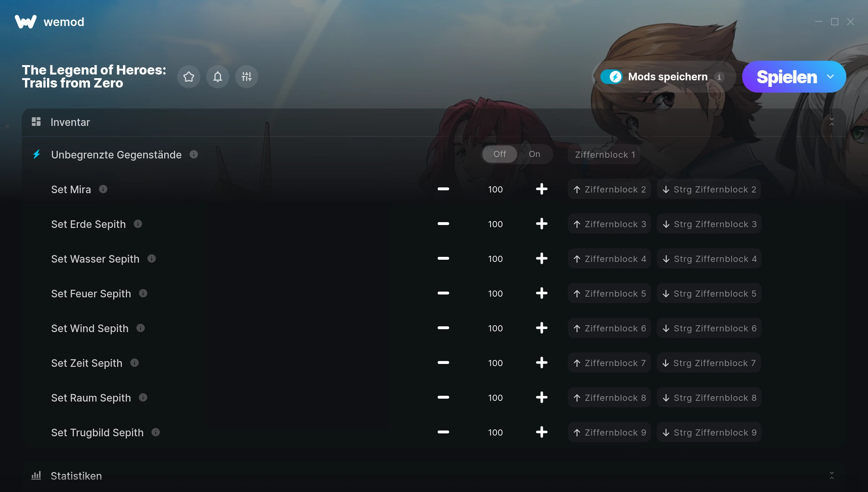The height and width of the screenshot is (492, 868).
Task: Click the Mods speichern info icon
Action: [719, 77]
